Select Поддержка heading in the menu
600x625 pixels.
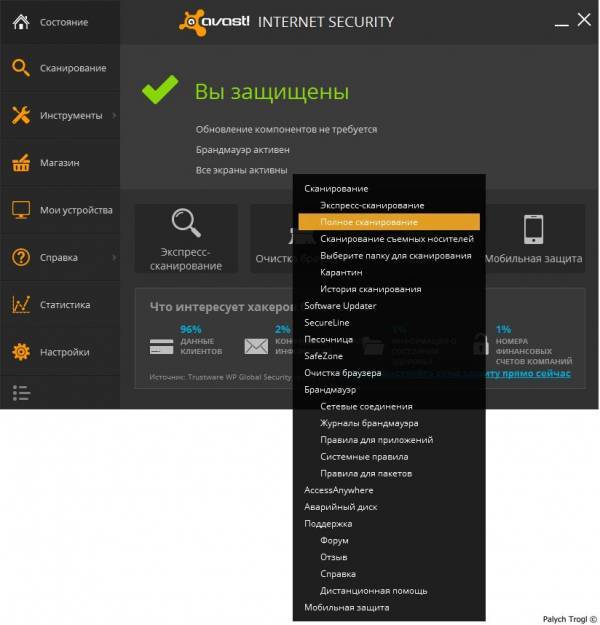(328, 524)
